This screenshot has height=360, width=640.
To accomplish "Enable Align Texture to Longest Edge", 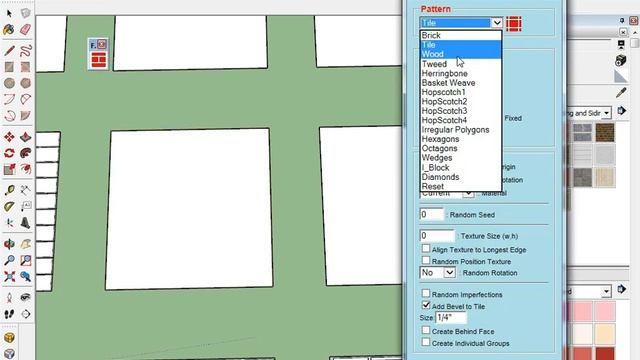I will (426, 249).
